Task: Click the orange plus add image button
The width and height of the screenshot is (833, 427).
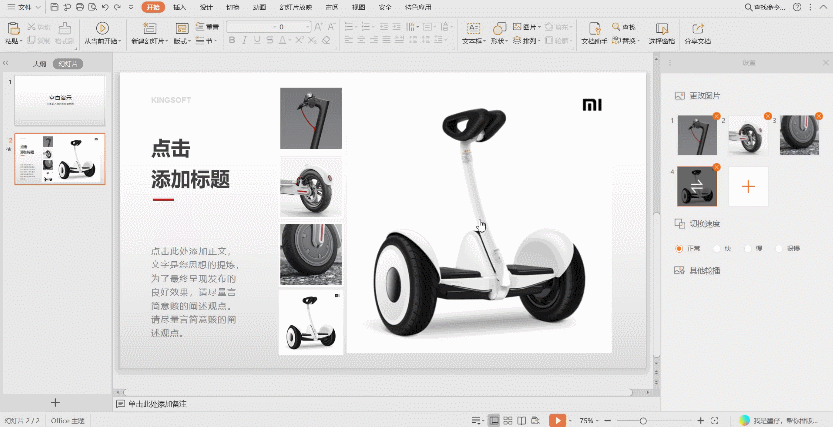Action: [x=747, y=186]
